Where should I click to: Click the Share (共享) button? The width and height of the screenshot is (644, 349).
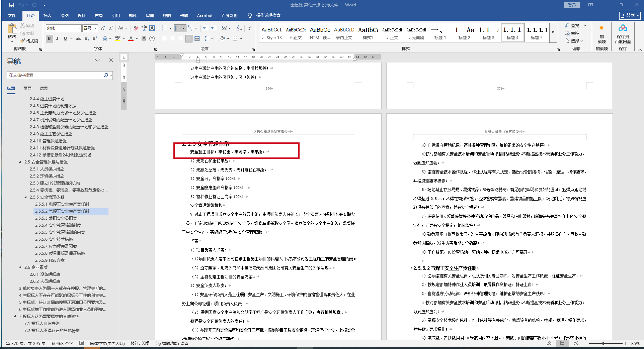630,15
